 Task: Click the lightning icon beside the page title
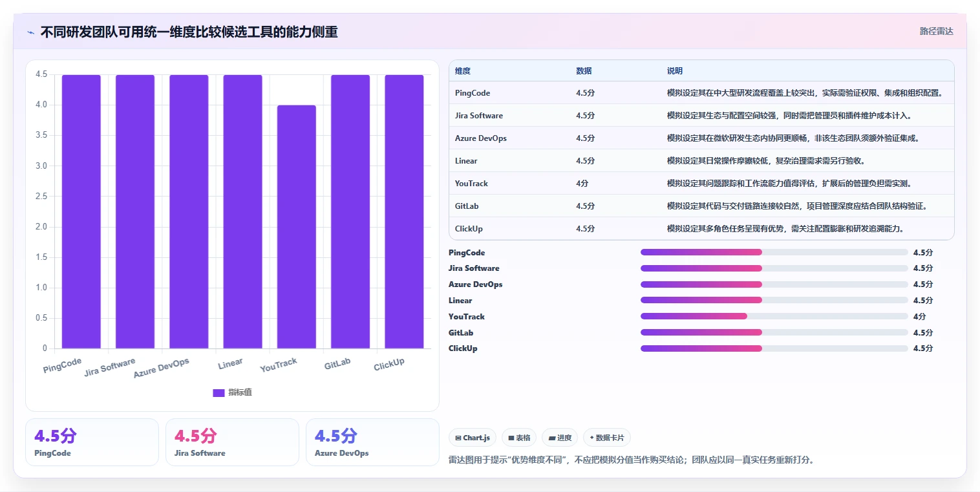(31, 32)
